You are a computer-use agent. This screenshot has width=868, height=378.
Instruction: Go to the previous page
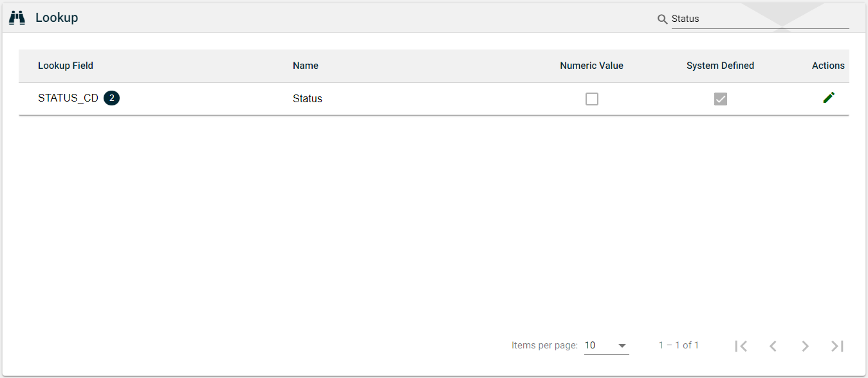(x=773, y=346)
